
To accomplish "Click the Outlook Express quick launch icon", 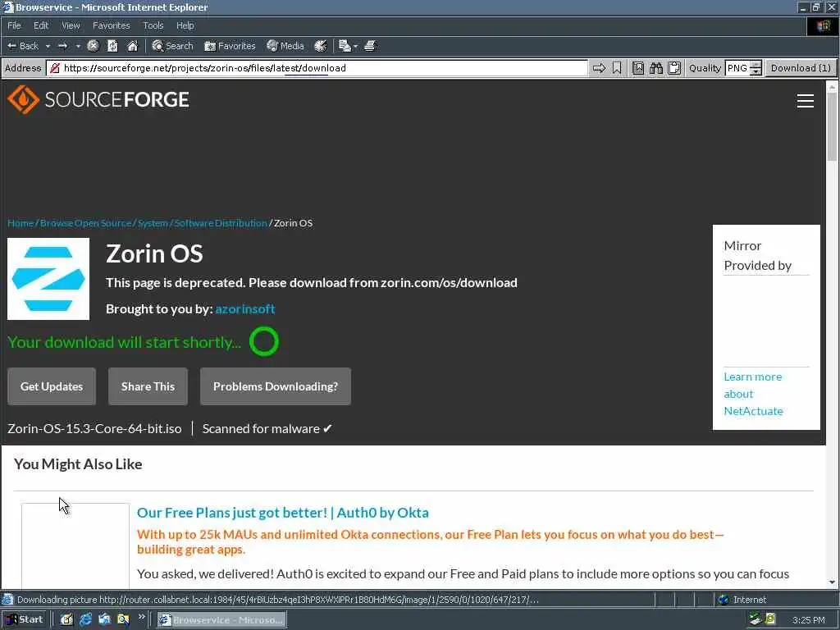I will coord(104,619).
